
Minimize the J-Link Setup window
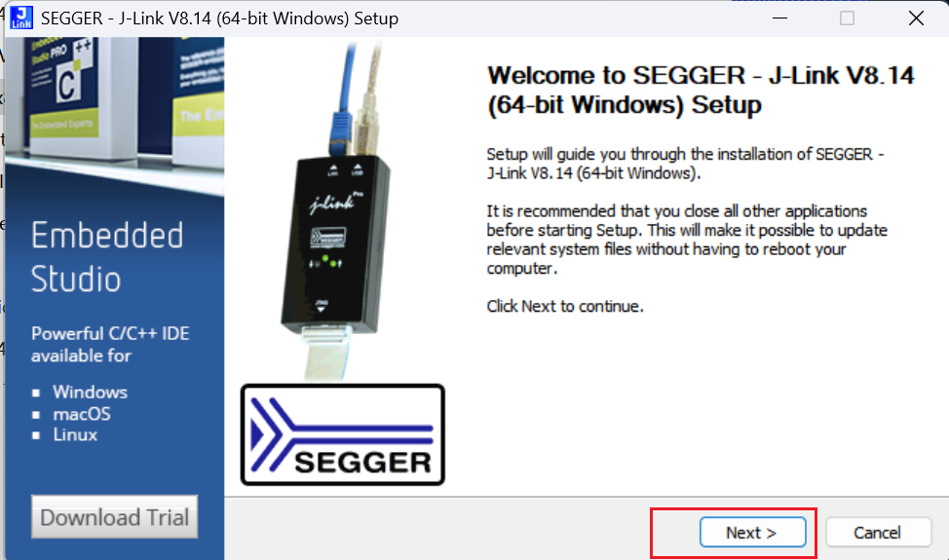click(779, 19)
